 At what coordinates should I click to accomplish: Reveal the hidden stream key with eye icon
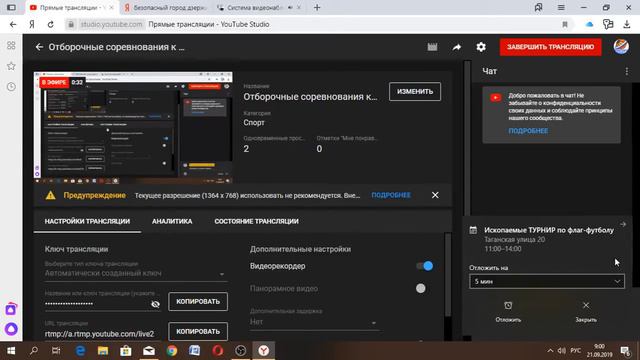pos(155,304)
